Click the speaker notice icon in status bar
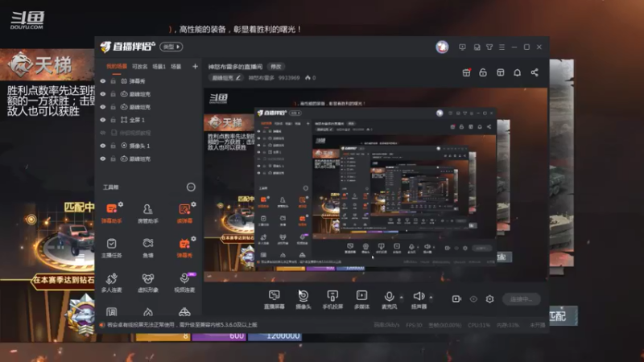The height and width of the screenshot is (362, 644). [x=102, y=325]
